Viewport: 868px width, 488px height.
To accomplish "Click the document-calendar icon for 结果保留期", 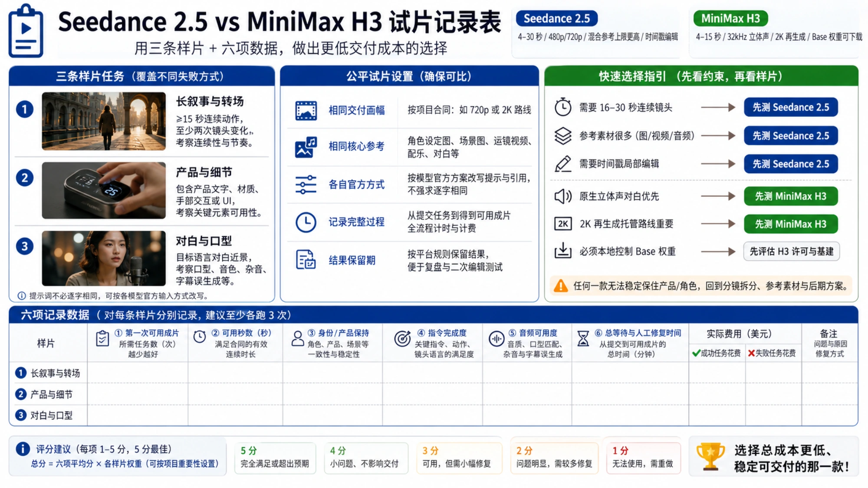I will 306,260.
